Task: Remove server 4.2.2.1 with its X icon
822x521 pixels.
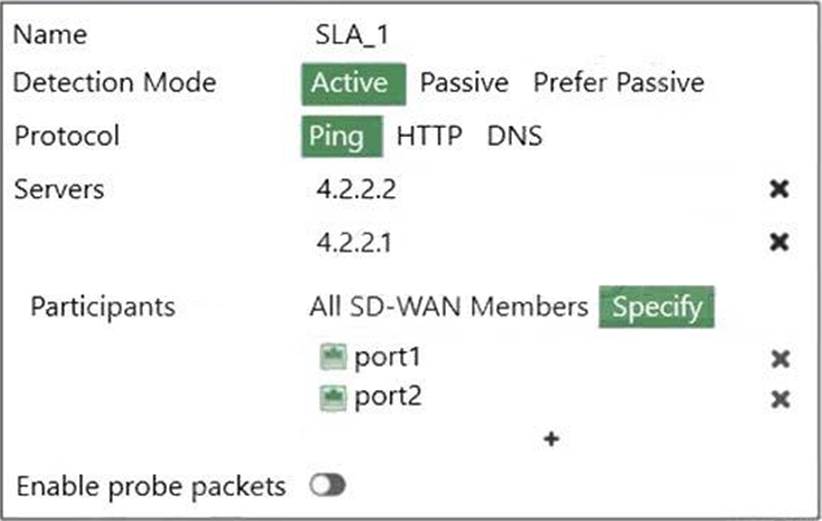Action: [x=780, y=242]
